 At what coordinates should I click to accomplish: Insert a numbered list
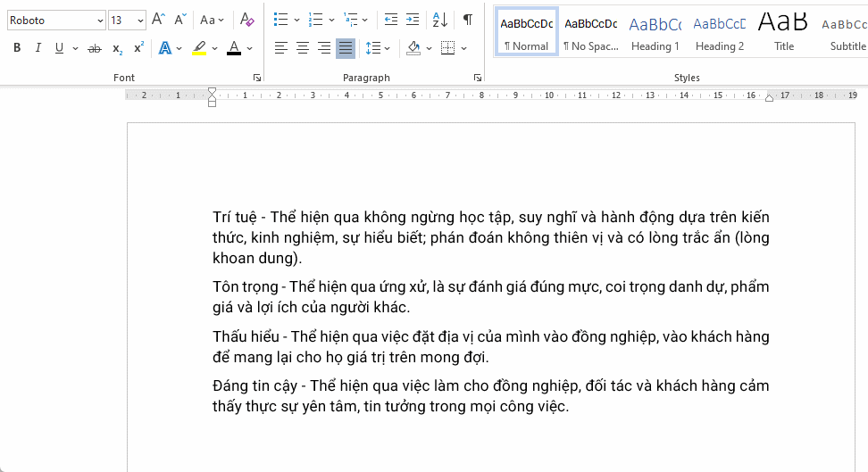click(x=315, y=20)
